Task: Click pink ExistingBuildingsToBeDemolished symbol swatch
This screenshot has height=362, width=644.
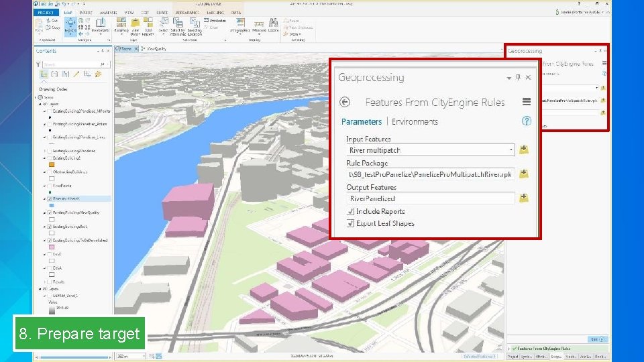Action: pyautogui.click(x=52, y=247)
